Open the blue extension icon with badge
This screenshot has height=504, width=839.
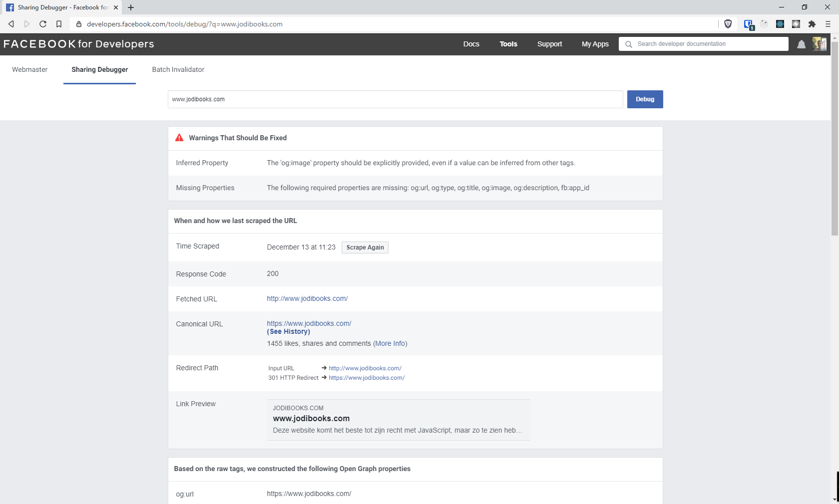pos(749,24)
